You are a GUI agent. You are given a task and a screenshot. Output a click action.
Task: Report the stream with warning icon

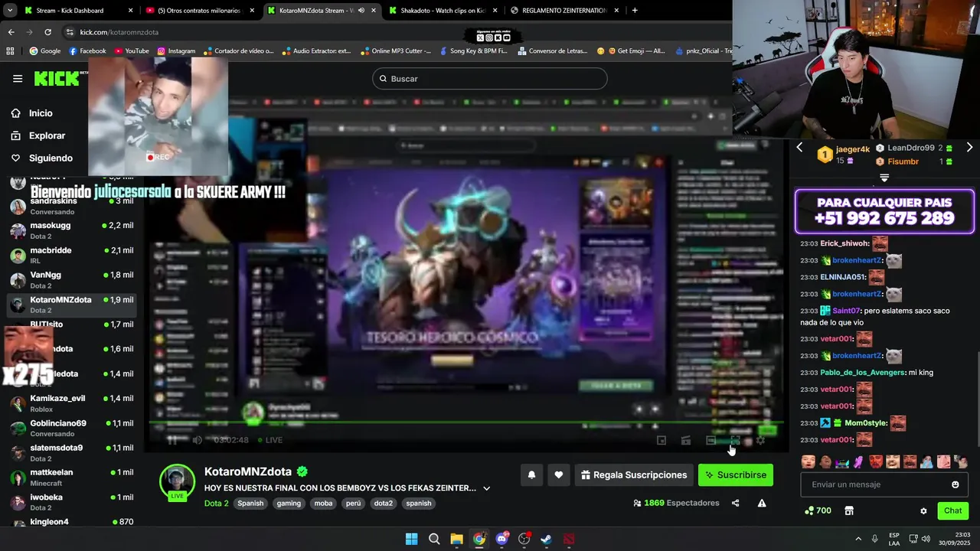(762, 503)
